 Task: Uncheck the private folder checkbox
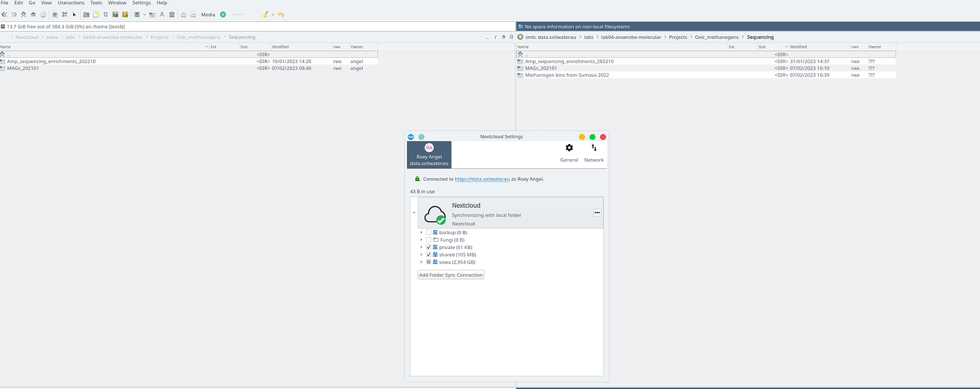[428, 247]
